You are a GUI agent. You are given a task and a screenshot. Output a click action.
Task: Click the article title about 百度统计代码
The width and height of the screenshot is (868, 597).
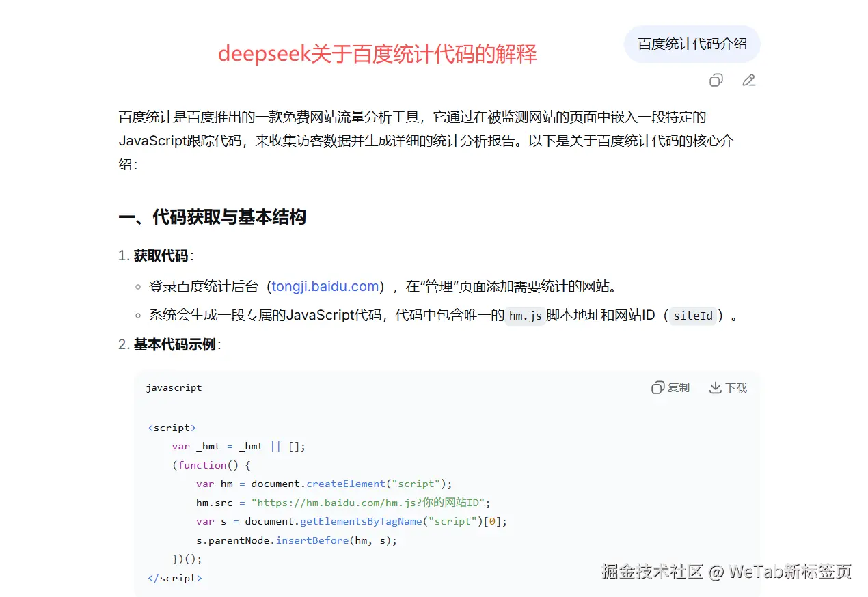coord(377,53)
